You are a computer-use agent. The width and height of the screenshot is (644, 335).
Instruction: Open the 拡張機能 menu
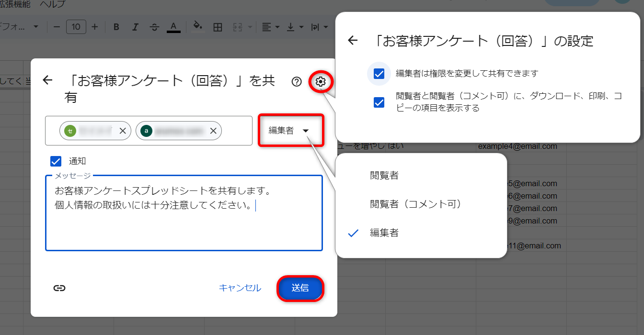tap(15, 4)
